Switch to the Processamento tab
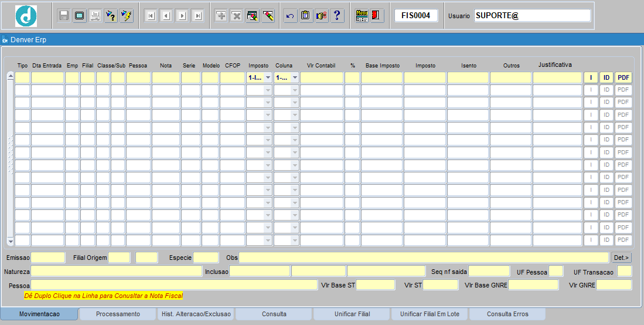This screenshot has height=325, width=644. coord(118,314)
